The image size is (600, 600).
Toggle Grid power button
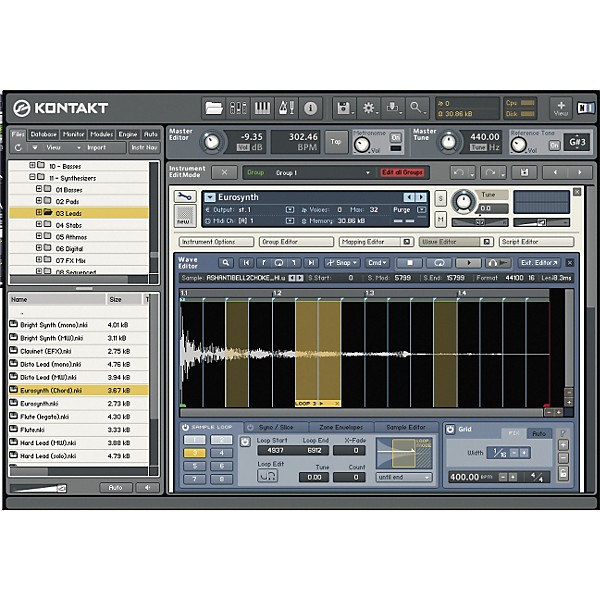(450, 429)
